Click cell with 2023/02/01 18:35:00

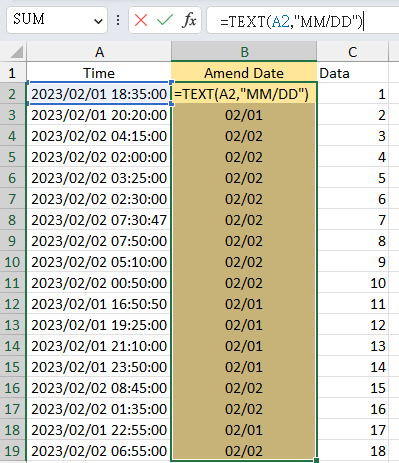(99, 94)
